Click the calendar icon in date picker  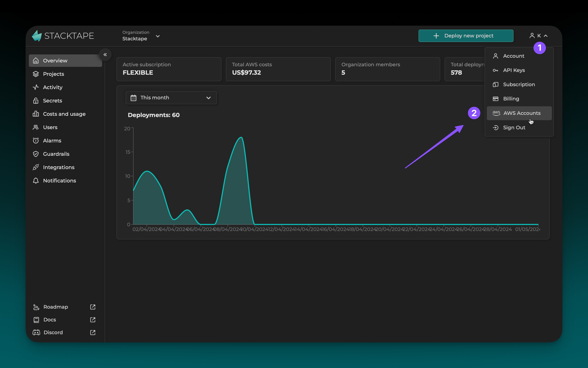click(x=133, y=98)
